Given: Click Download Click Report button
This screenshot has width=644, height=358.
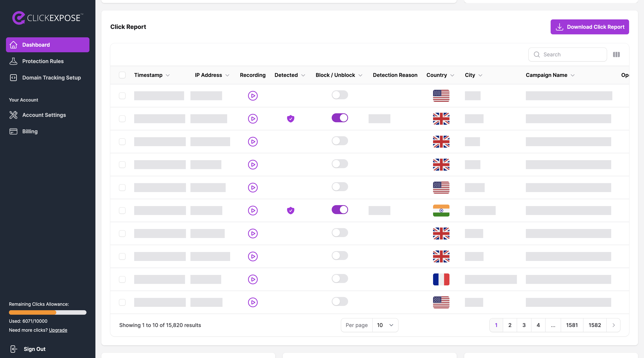Looking at the screenshot, I should [x=589, y=27].
